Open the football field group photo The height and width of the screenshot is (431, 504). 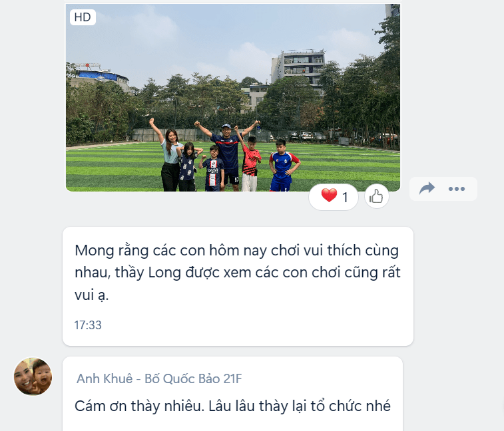[233, 98]
